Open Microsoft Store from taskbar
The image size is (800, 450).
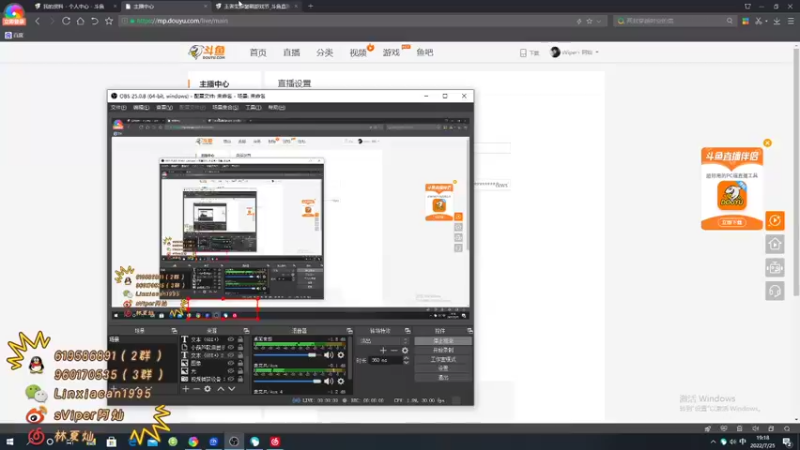coord(111,441)
